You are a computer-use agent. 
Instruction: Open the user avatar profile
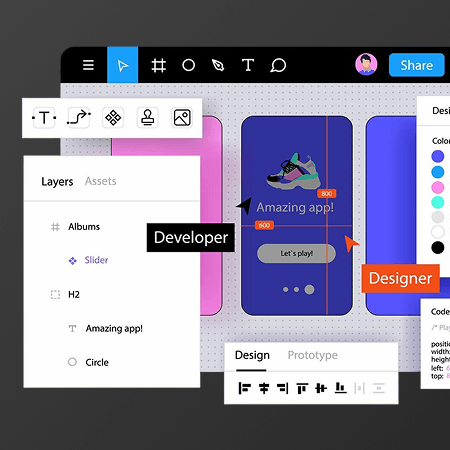click(x=366, y=64)
